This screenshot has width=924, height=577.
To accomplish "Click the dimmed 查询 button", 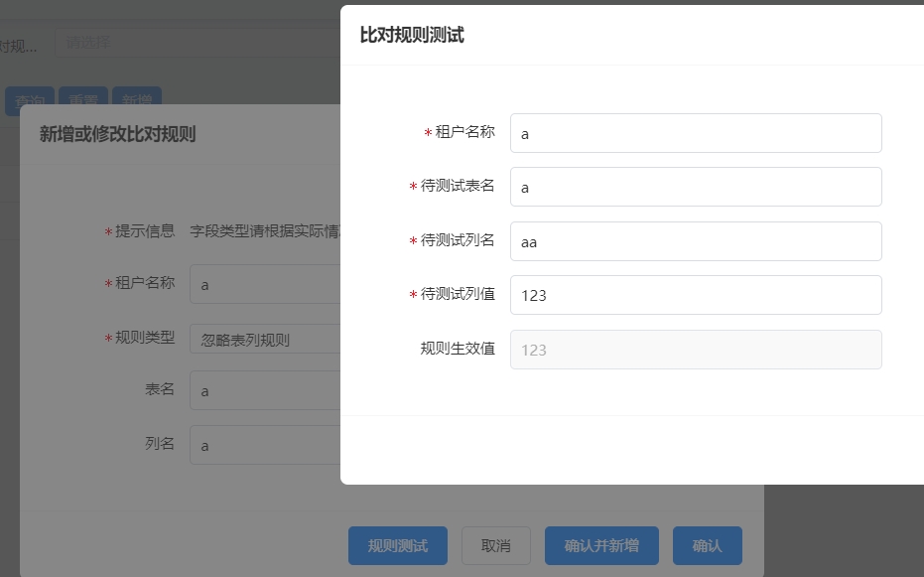I will [30, 96].
